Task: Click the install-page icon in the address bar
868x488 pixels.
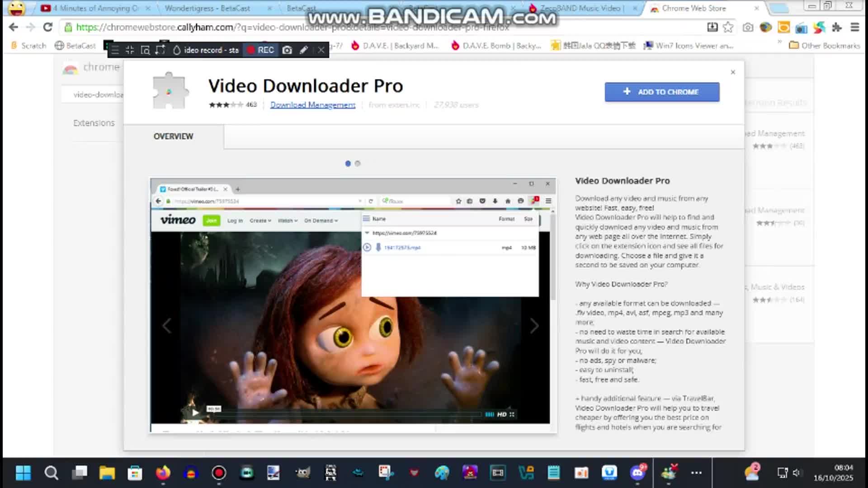Action: 712,28
